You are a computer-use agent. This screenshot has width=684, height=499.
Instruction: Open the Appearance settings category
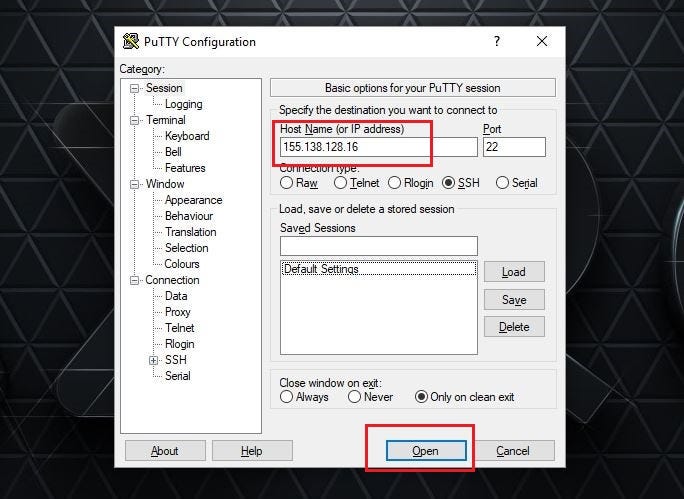194,200
